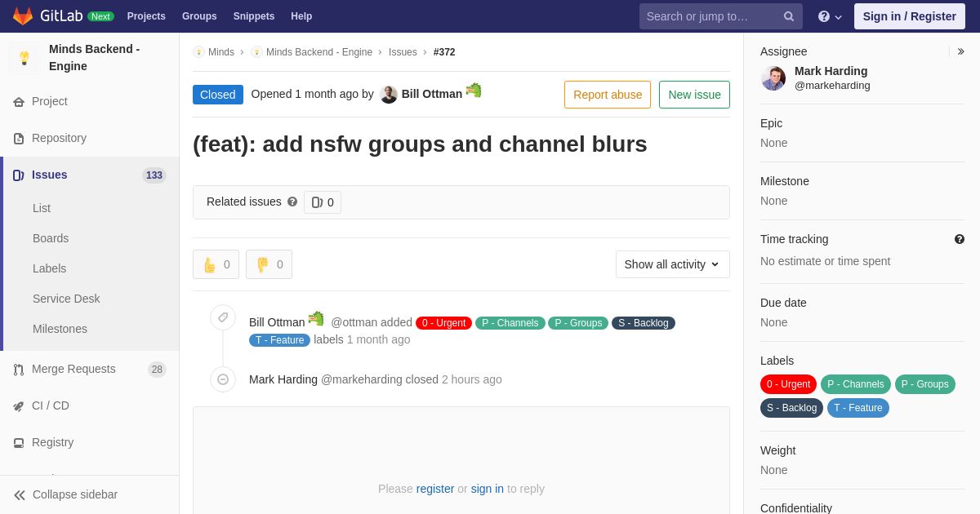The height and width of the screenshot is (514, 980).
Task: Click the register link in reply box
Action: click(435, 489)
